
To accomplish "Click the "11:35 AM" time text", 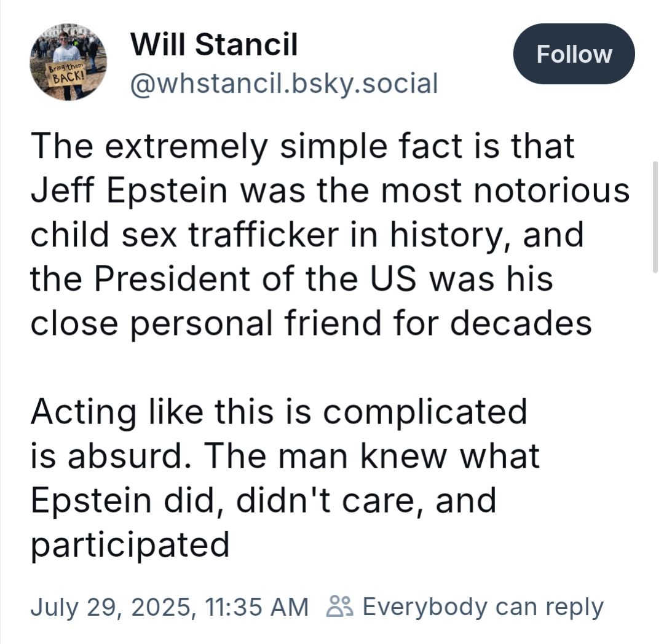I will coord(257,607).
